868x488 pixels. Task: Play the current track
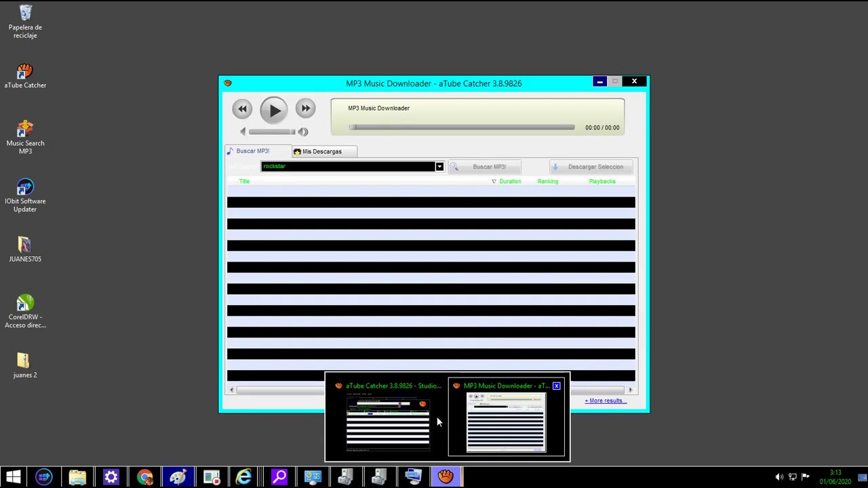click(x=274, y=110)
